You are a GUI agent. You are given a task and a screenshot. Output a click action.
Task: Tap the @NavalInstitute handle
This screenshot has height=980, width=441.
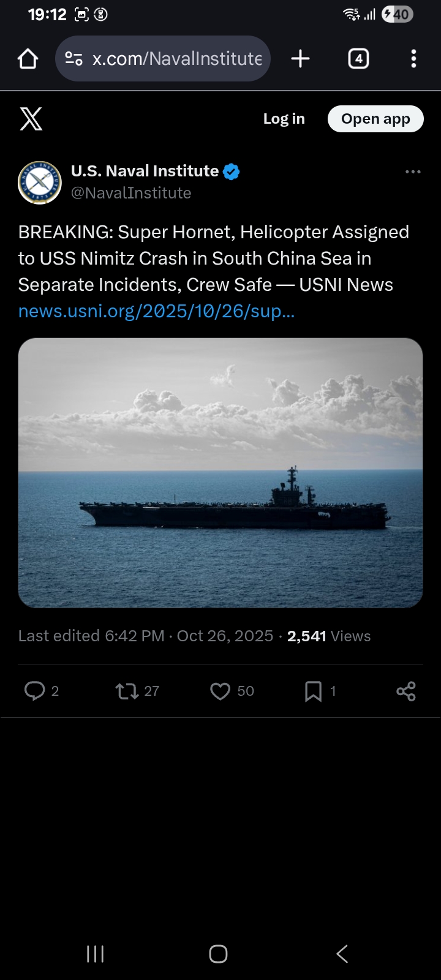coord(131,193)
